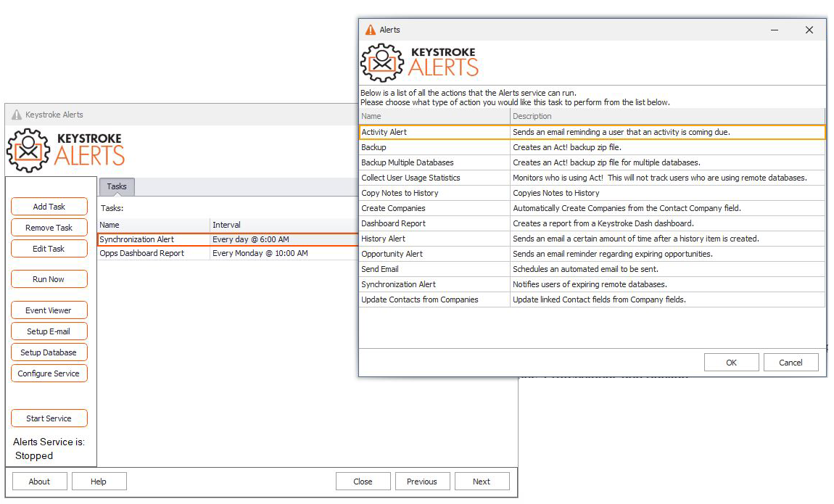The height and width of the screenshot is (504, 834).
Task: Run the selected task with Run Now
Action: 49,279
